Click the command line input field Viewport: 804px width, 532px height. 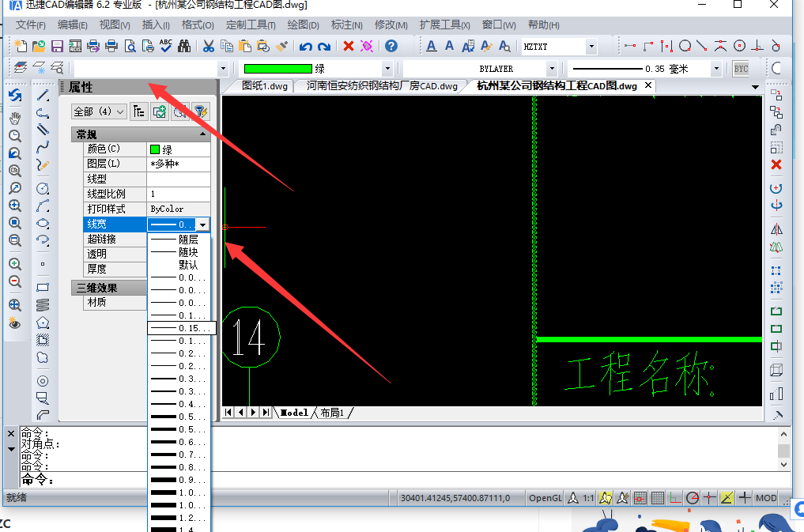[405, 480]
